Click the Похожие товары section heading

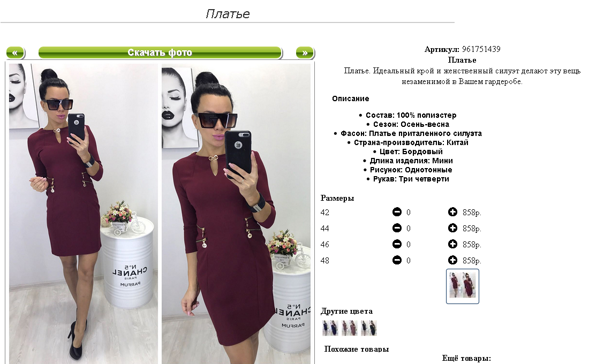click(357, 349)
